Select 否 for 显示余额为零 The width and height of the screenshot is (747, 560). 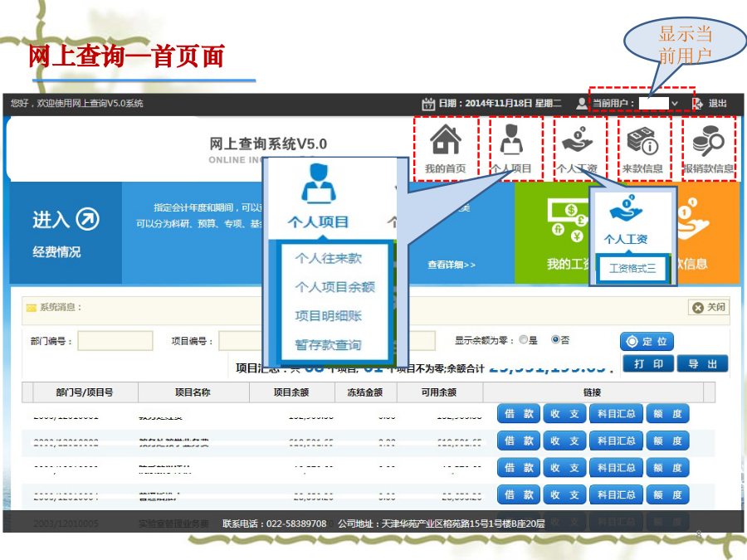point(555,339)
